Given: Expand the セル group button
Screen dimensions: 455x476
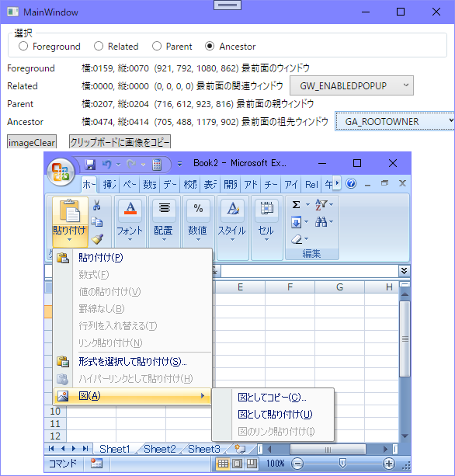Looking at the screenshot, I should pos(266,221).
